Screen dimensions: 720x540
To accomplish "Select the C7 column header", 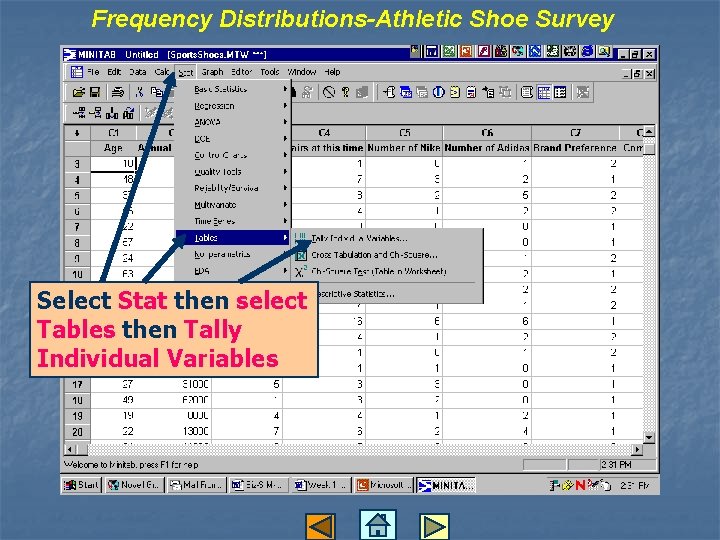I will coord(575,133).
